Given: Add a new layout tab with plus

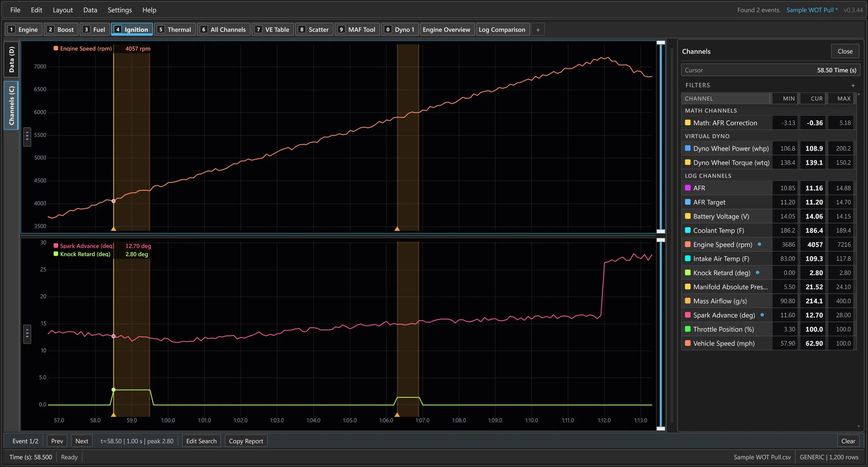Looking at the screenshot, I should point(538,30).
